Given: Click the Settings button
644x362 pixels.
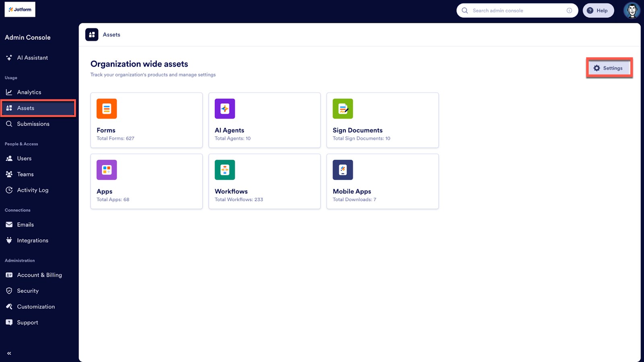Looking at the screenshot, I should pos(609,68).
